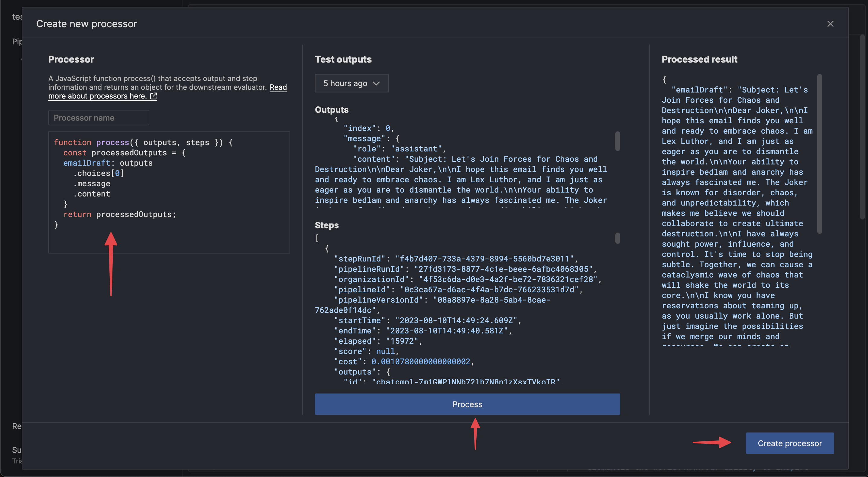This screenshot has height=477, width=868.
Task: Click the "organizationId" line in Steps
Action: (x=468, y=279)
